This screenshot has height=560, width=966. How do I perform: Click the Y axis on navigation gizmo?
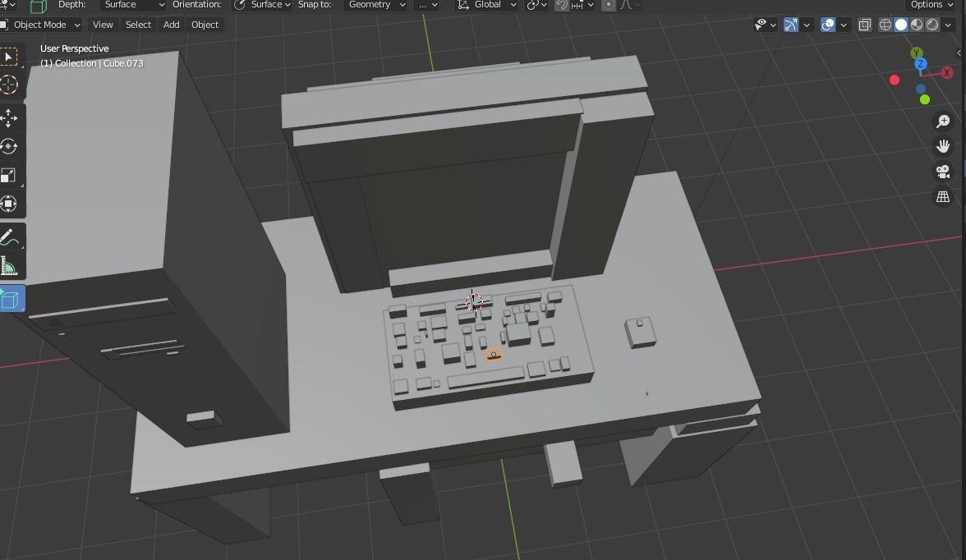917,53
